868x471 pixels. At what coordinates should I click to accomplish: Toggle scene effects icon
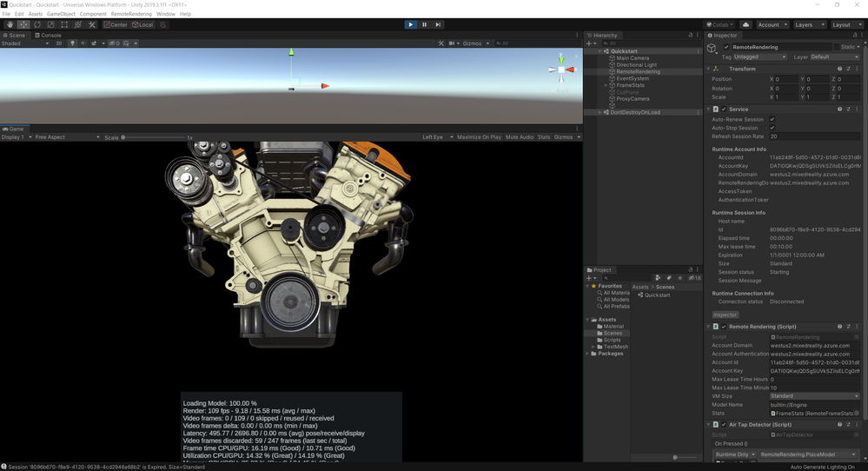click(94, 43)
